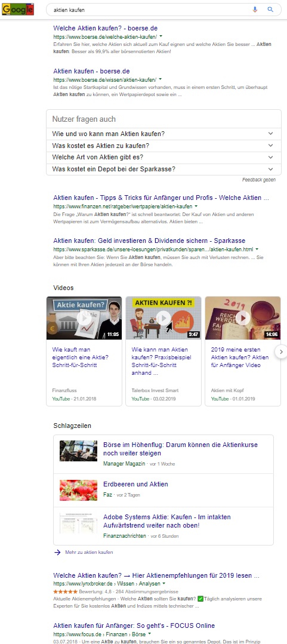The height and width of the screenshot is (644, 287).
Task: Click 'Finanznachrichten' source label
Action: point(125,536)
